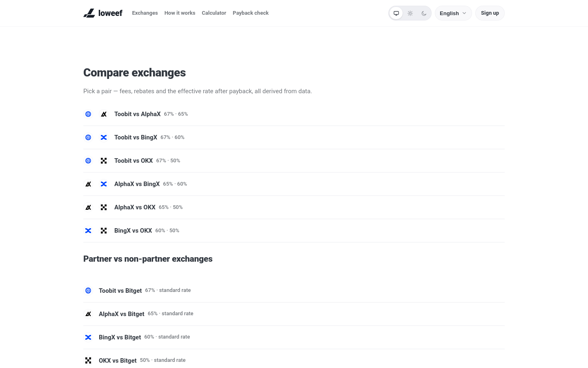588x368 pixels.
Task: Click AlphaX icon in AlphaX vs OKX row
Action: pyautogui.click(x=88, y=207)
